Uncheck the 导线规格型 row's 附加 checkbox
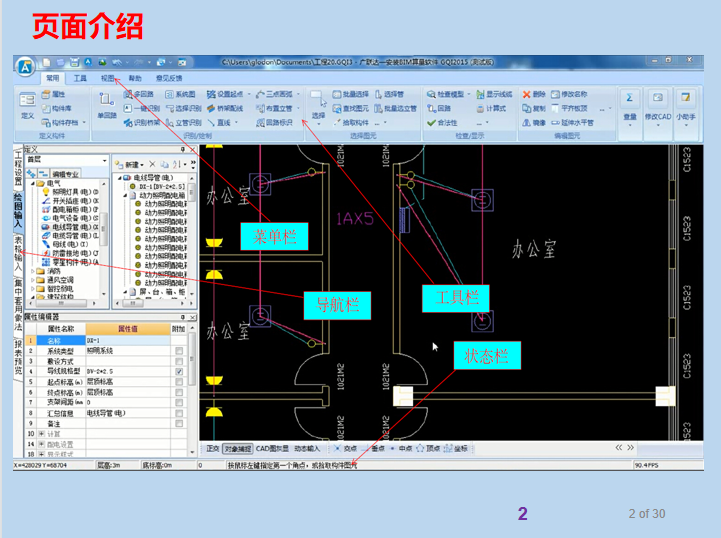The height and width of the screenshot is (538, 721). click(x=179, y=372)
